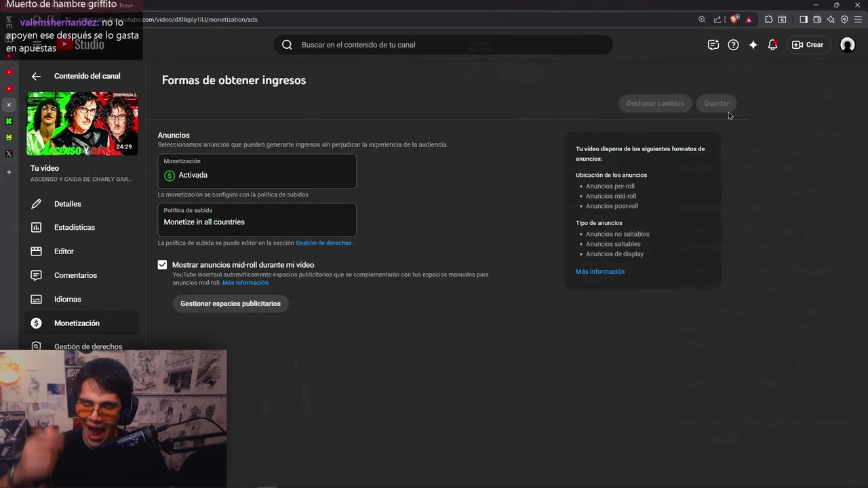Screen dimensions: 868x488
Task: Open the Brave Shields lion icon
Action: 734,20
